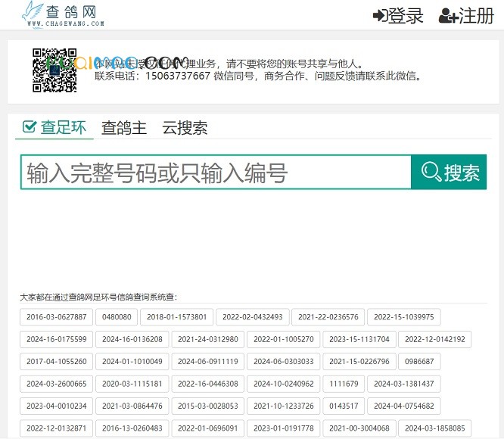The height and width of the screenshot is (439, 504).
Task: Click the 查鸽网 logo
Action: pyautogui.click(x=64, y=14)
